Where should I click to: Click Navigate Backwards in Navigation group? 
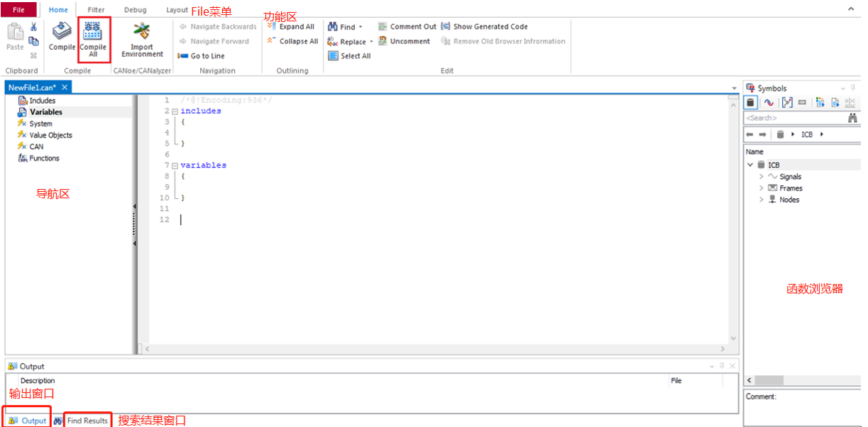218,27
